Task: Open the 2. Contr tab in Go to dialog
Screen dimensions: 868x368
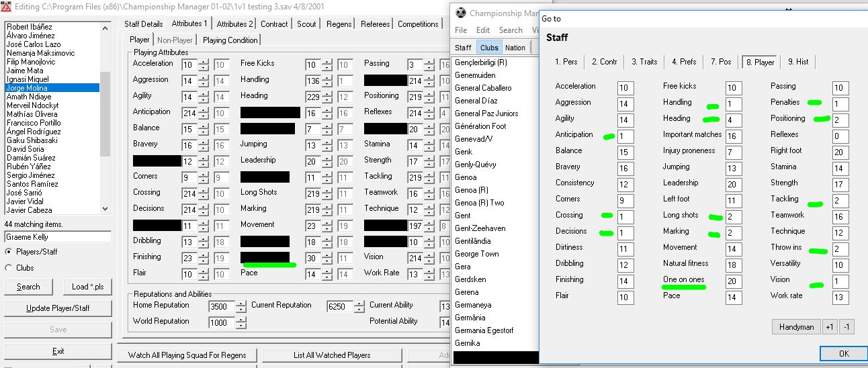Action: (605, 62)
